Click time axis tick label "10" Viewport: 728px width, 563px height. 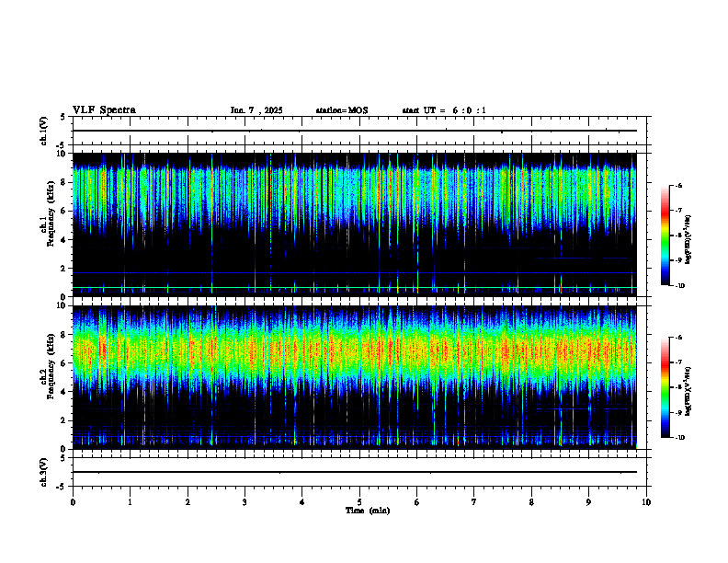(x=646, y=502)
